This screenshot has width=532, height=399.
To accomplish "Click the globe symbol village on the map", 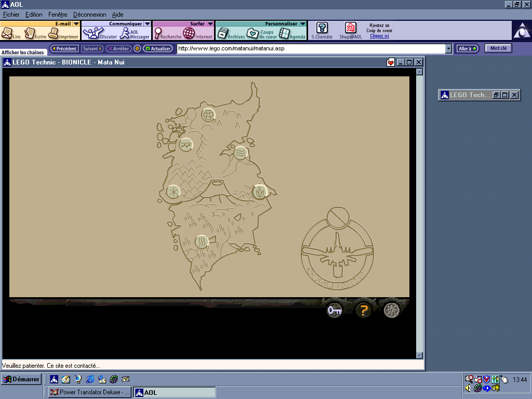I will pyautogui.click(x=208, y=115).
